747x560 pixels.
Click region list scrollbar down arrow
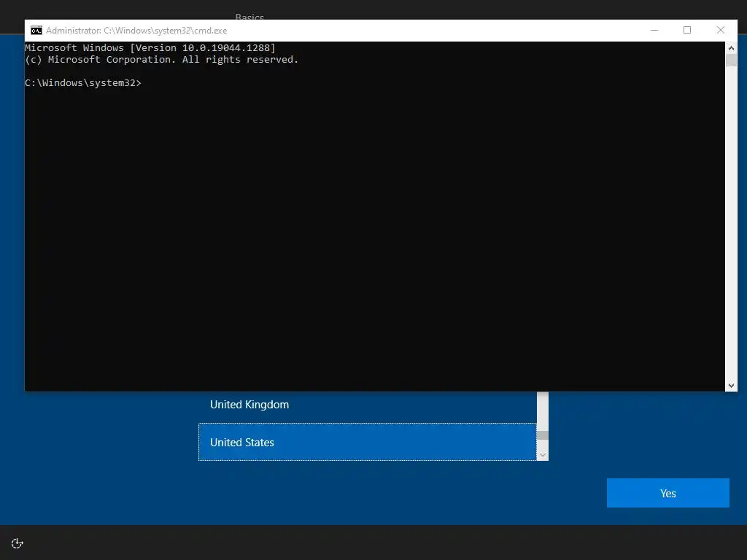pyautogui.click(x=543, y=455)
